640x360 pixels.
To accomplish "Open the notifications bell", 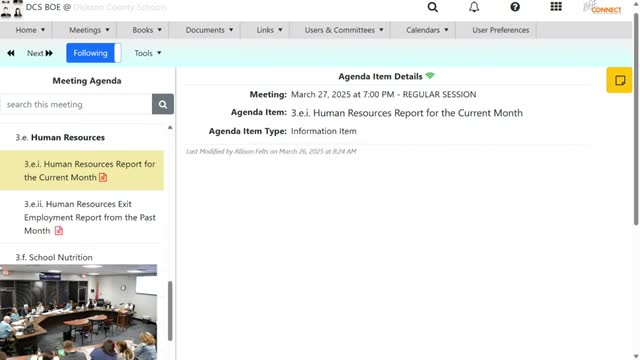I will pyautogui.click(x=474, y=7).
